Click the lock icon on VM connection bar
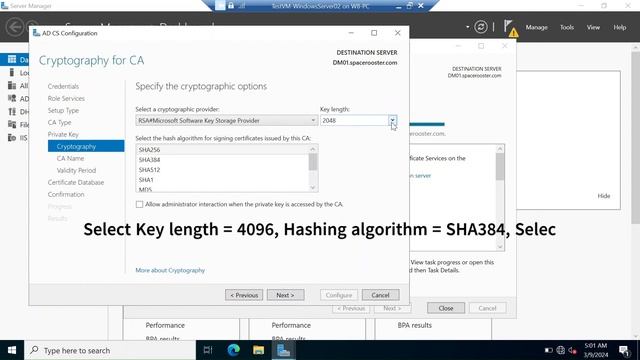The height and width of the screenshot is (360, 640). (x=231, y=6)
